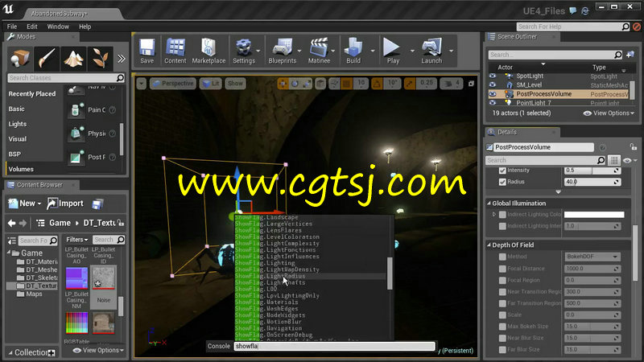Click the Show viewport button
644x362 pixels.
tap(235, 84)
